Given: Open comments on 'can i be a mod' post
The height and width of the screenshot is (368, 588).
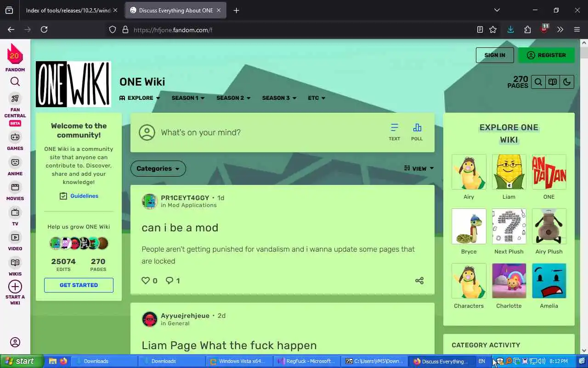Looking at the screenshot, I should (170, 280).
